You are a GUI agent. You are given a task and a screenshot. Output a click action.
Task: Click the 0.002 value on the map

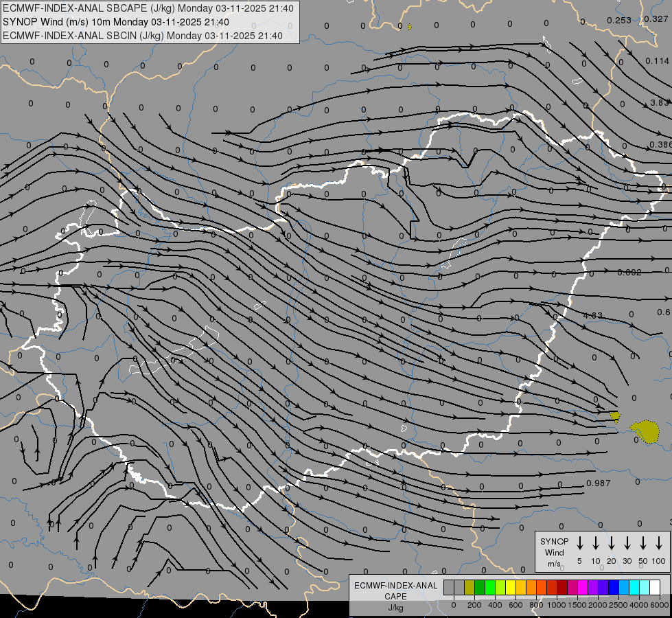click(629, 273)
